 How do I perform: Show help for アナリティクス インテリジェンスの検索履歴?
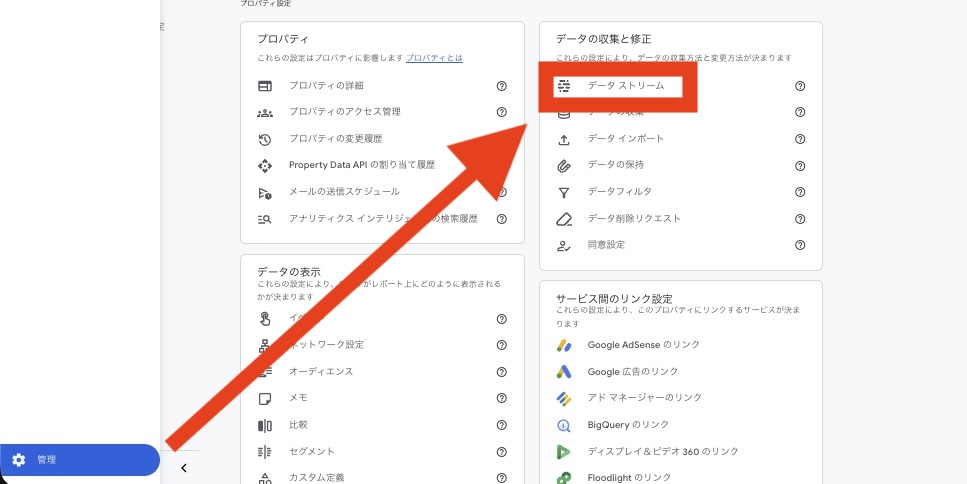click(501, 219)
